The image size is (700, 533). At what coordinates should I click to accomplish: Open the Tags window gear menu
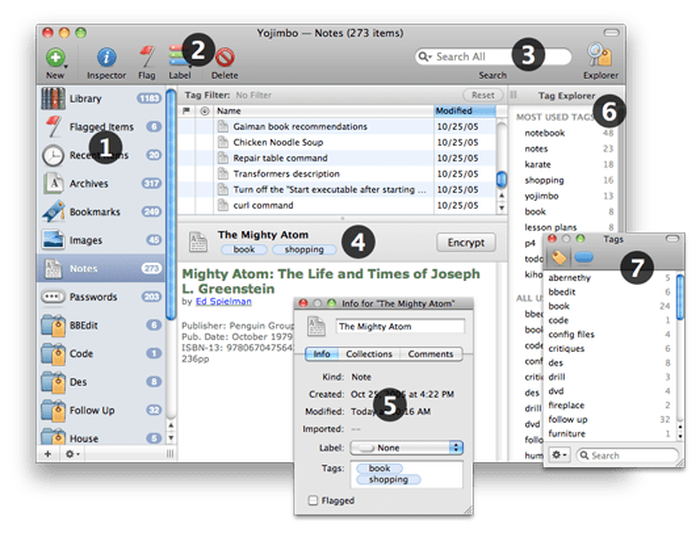point(559,455)
